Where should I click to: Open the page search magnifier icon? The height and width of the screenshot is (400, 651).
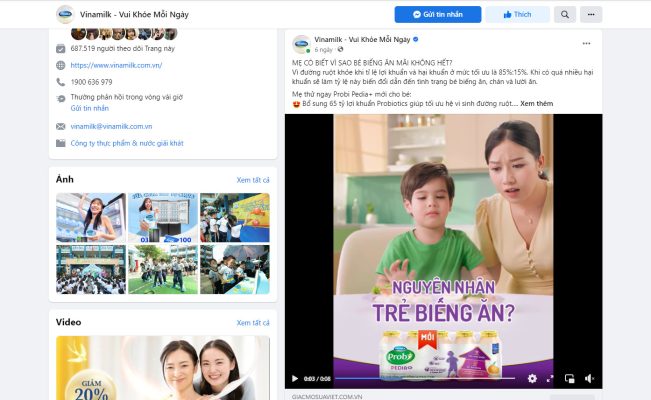tap(565, 15)
